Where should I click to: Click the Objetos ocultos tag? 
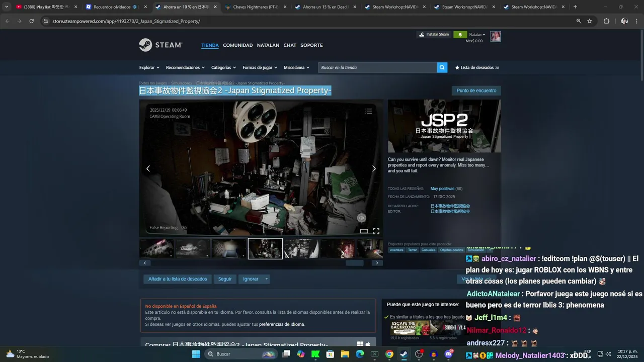click(451, 250)
